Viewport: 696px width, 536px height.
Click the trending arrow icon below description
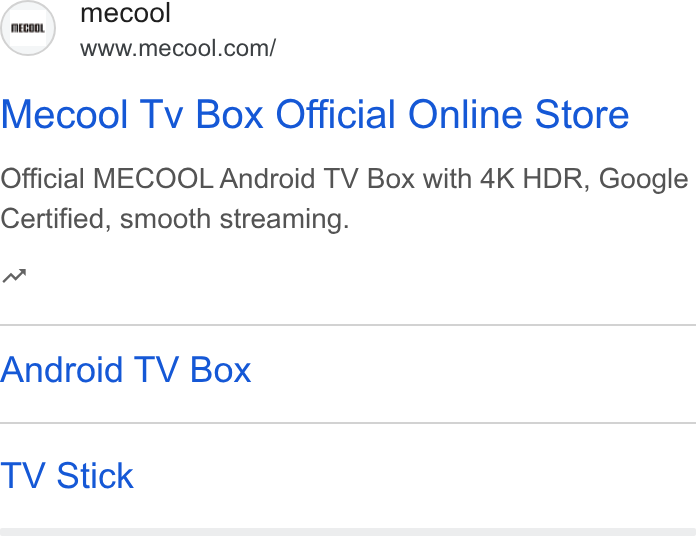pos(15,276)
